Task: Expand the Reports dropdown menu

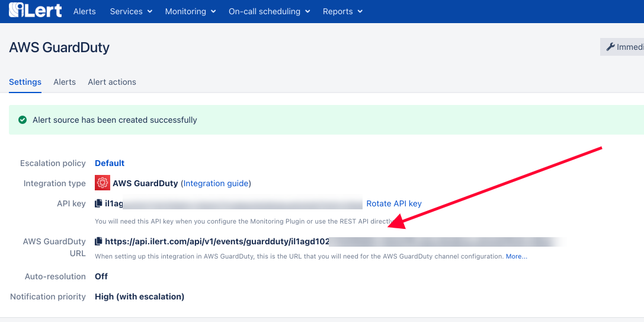Action: [x=342, y=11]
